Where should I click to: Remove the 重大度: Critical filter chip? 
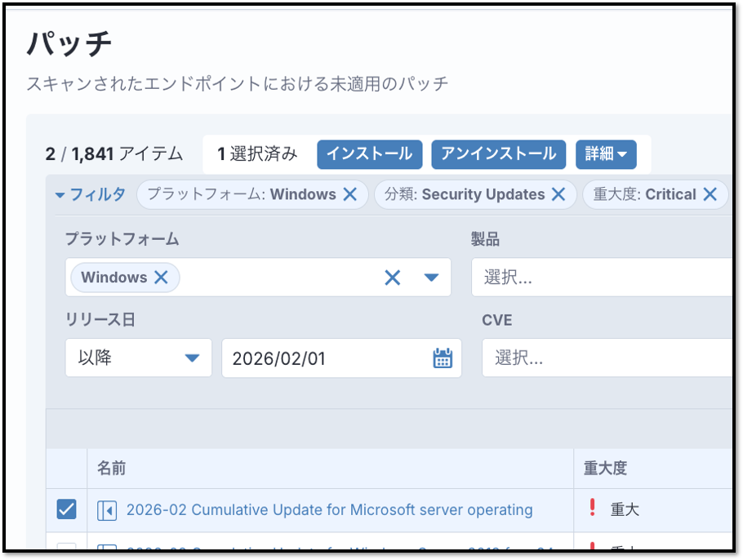tap(710, 194)
